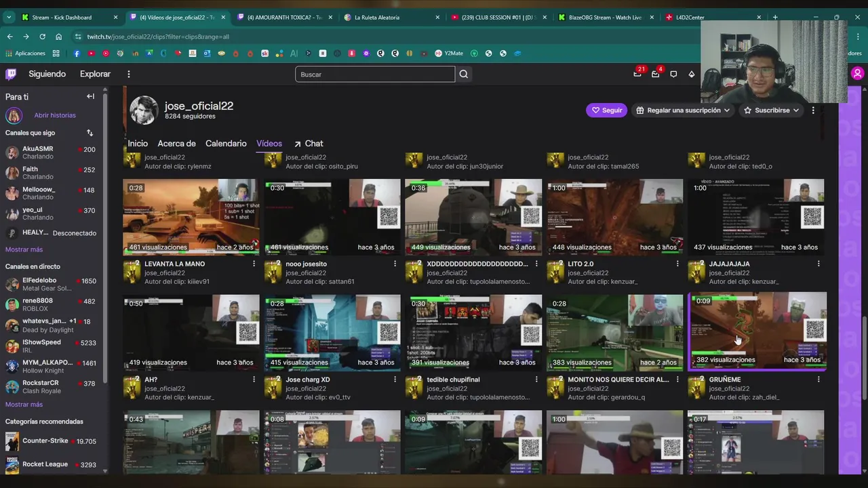868x488 pixels.
Task: Open notifications inbox with 4 badge
Action: pyautogui.click(x=656, y=74)
